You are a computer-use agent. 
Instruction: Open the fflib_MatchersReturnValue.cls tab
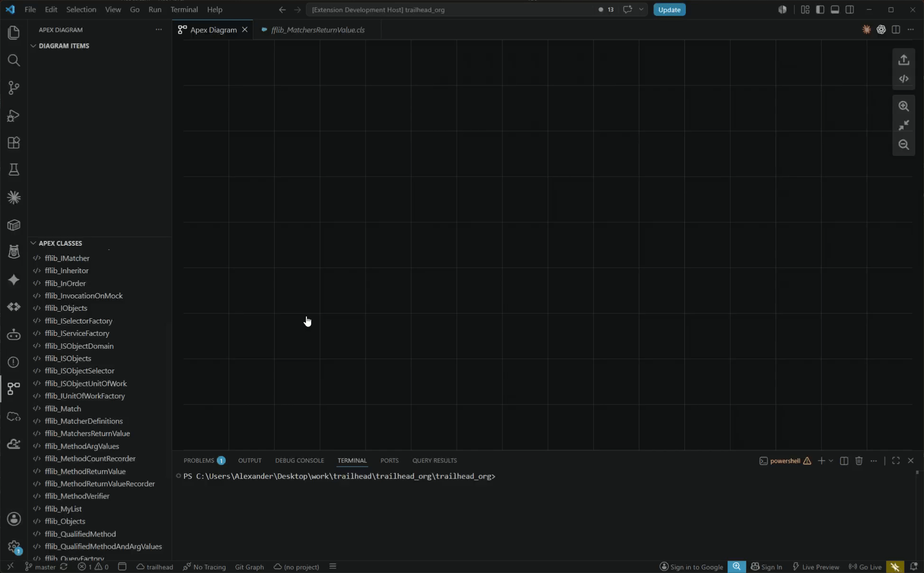[x=317, y=29]
